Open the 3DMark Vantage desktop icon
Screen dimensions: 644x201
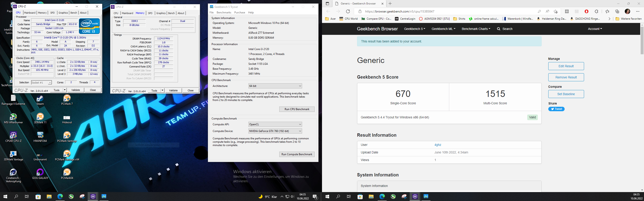(x=13, y=156)
